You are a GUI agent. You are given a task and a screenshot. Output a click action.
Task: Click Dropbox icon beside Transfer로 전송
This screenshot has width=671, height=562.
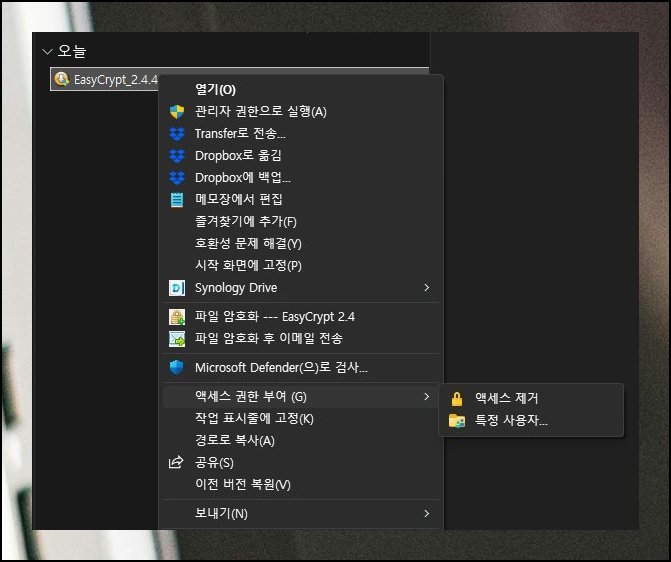click(x=177, y=134)
